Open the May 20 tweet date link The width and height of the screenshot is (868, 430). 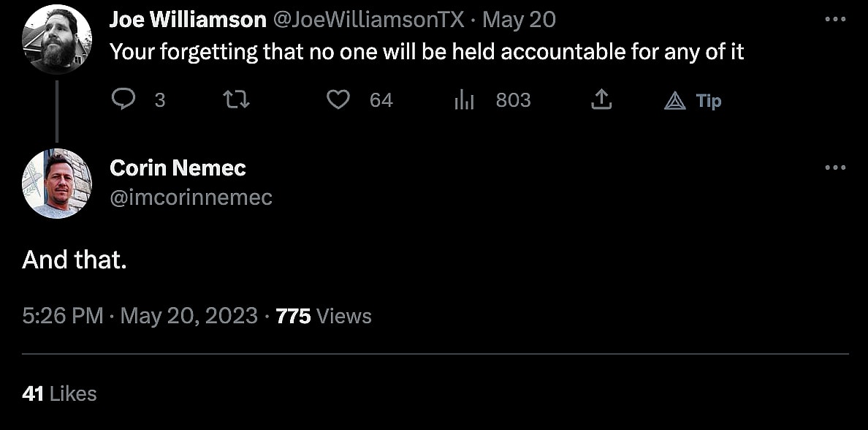pyautogui.click(x=519, y=20)
